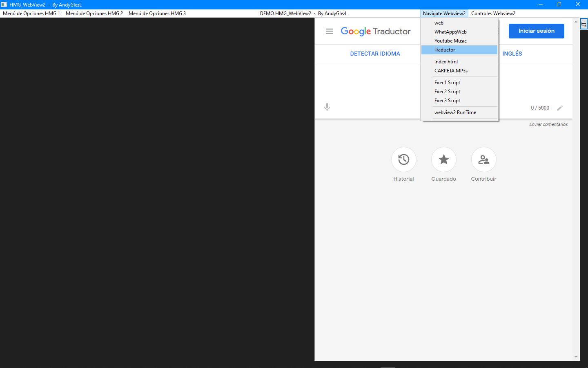Select the Exec1 Script menu entry
588x368 pixels.
(447, 83)
